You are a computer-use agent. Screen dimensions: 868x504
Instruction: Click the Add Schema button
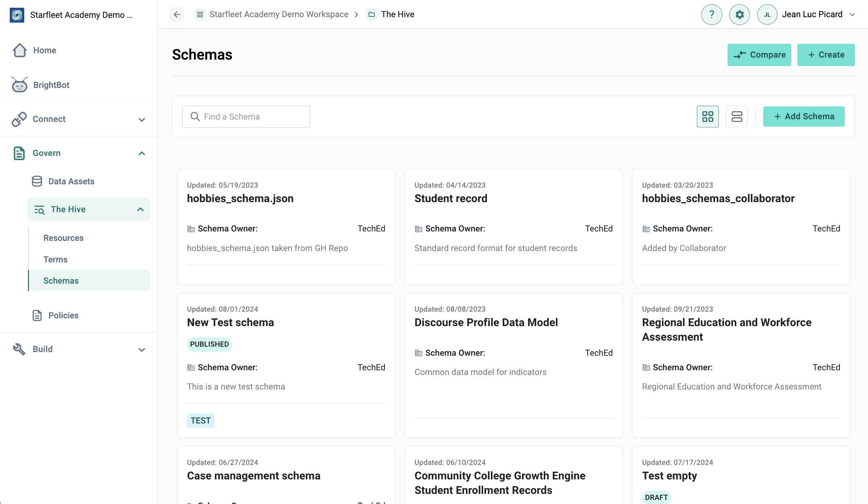coord(804,117)
